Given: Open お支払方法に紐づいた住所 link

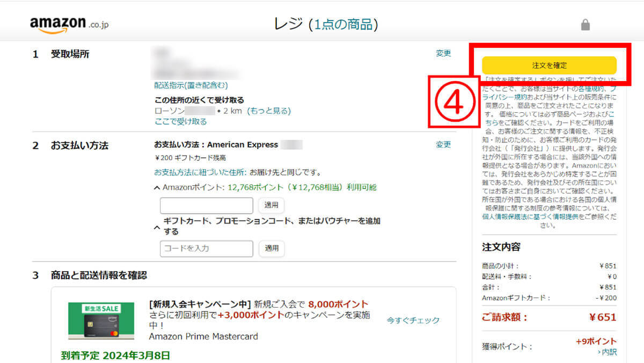Looking at the screenshot, I should (200, 172).
